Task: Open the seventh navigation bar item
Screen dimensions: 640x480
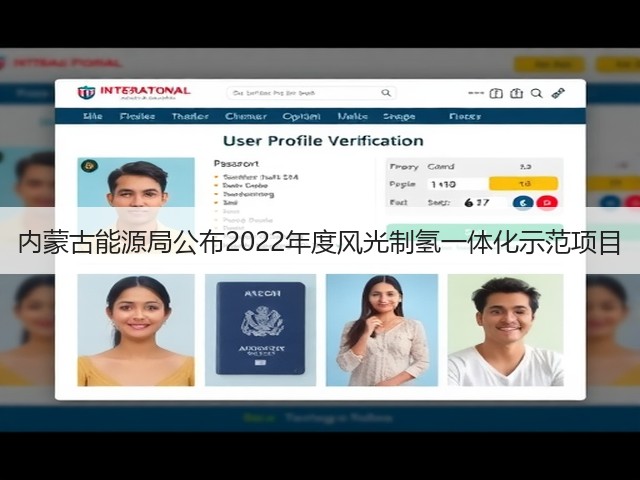Action: click(399, 117)
